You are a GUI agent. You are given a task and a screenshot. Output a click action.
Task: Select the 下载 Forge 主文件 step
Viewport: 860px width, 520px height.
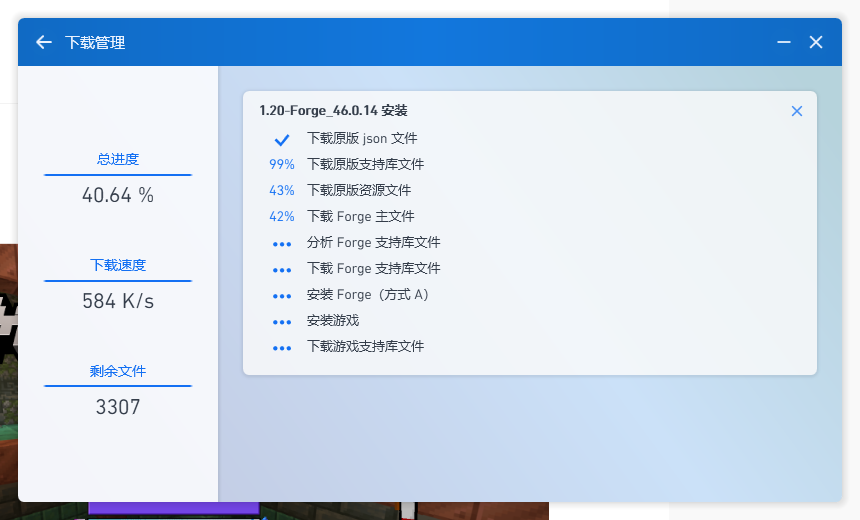coord(360,217)
